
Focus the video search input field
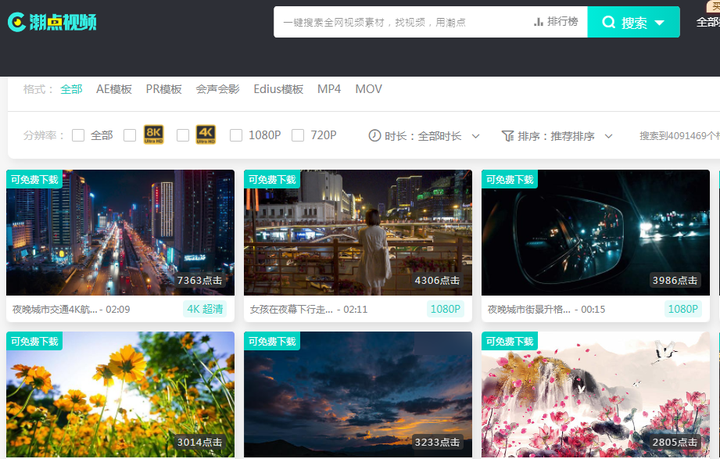click(404, 22)
